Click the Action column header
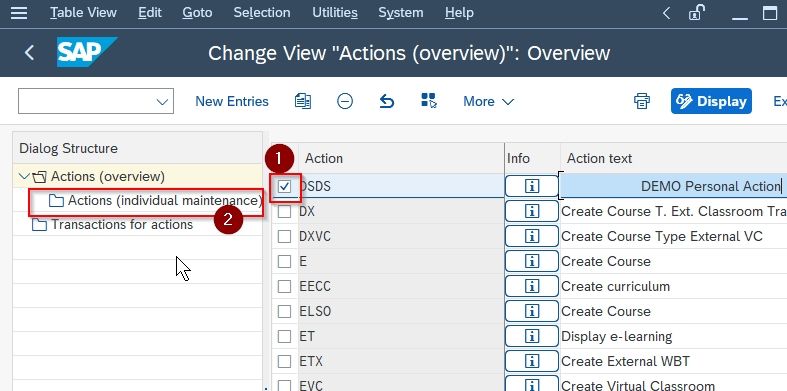787x391 pixels. pos(324,158)
